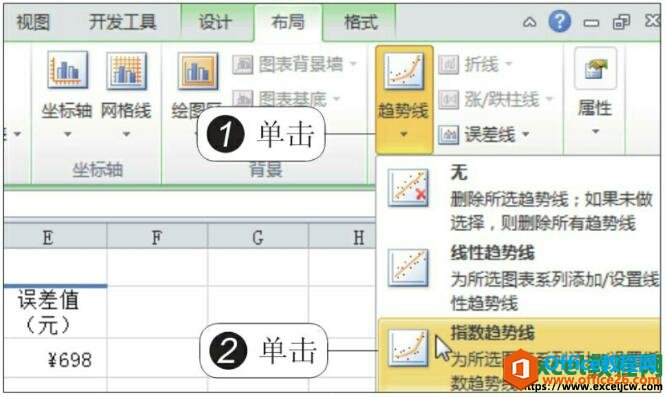Image resolution: width=666 pixels, height=397 pixels.
Task: Click the 图表背景墙 chart wall icon
Action: click(243, 65)
